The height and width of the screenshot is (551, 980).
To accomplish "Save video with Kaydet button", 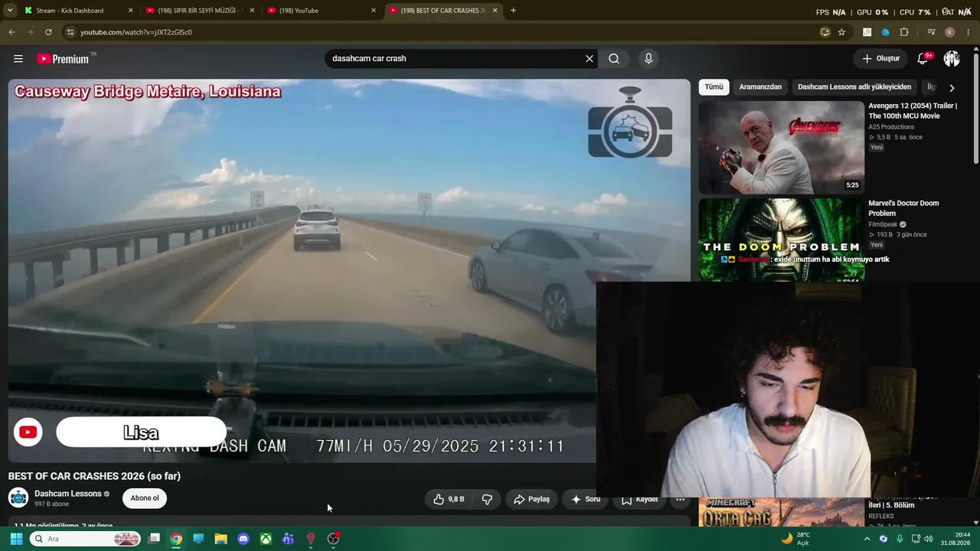I will pyautogui.click(x=640, y=499).
